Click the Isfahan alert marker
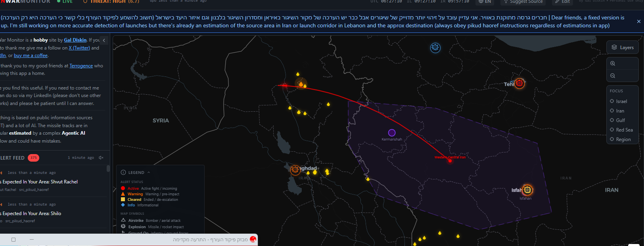Screen dimensions: 644x246 [x=527, y=190]
